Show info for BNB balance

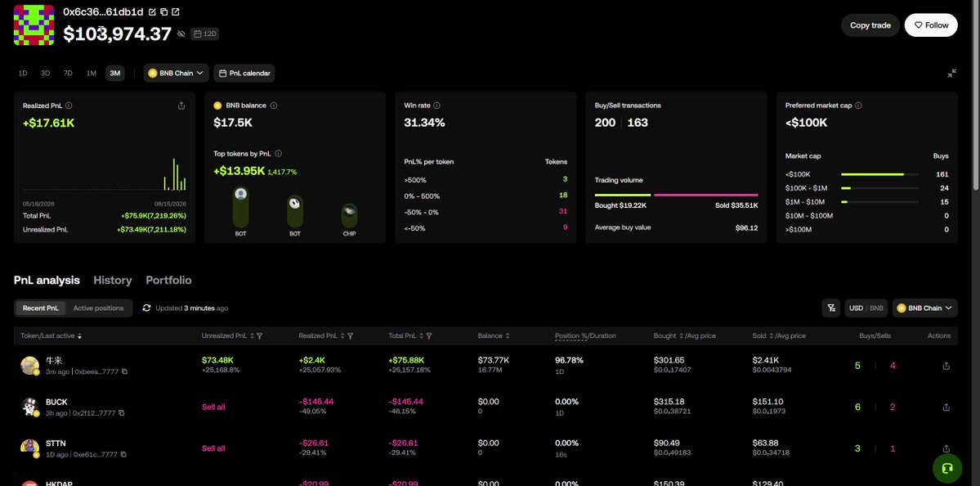(x=274, y=106)
